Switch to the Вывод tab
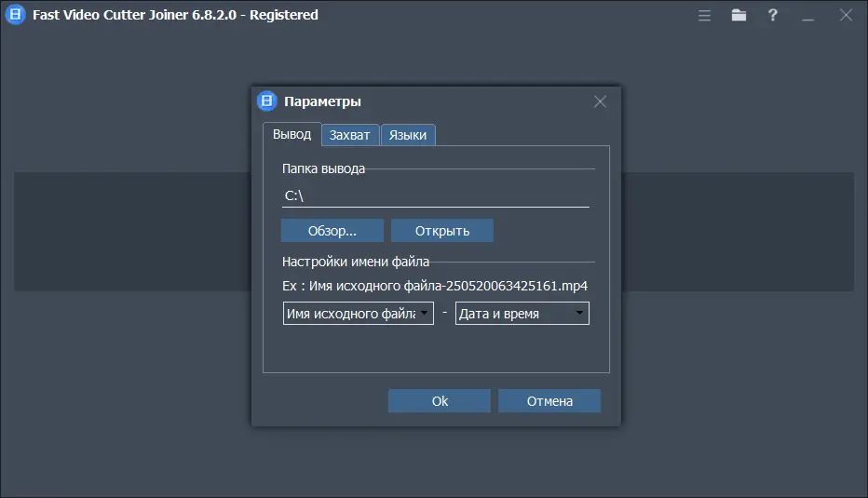The image size is (868, 498). (x=292, y=134)
